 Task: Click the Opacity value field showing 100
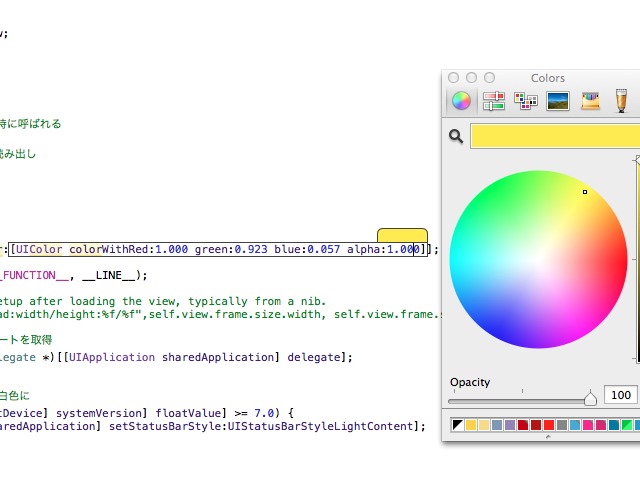pos(621,395)
